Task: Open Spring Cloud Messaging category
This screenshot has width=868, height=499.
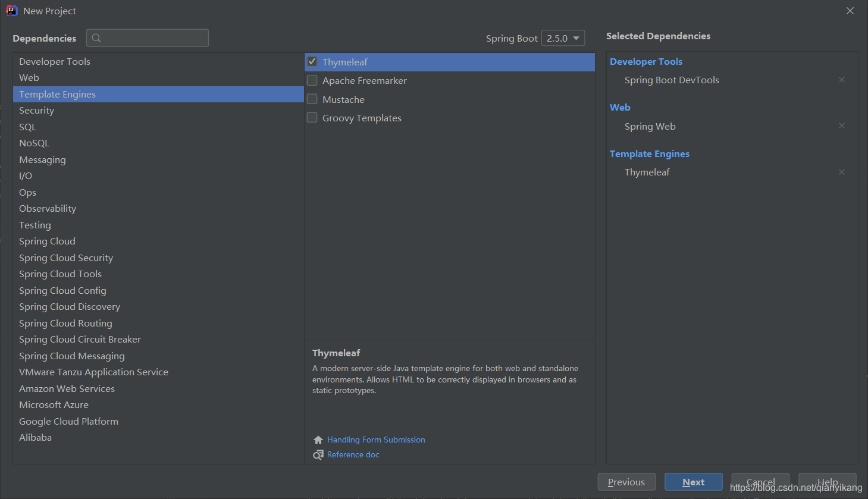Action: [x=158, y=356]
